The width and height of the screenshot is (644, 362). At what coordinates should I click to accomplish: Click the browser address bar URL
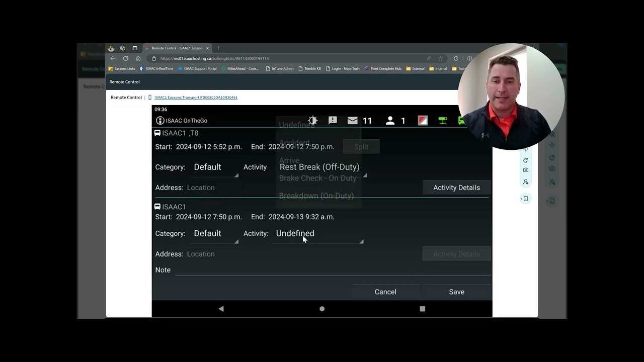(214, 58)
